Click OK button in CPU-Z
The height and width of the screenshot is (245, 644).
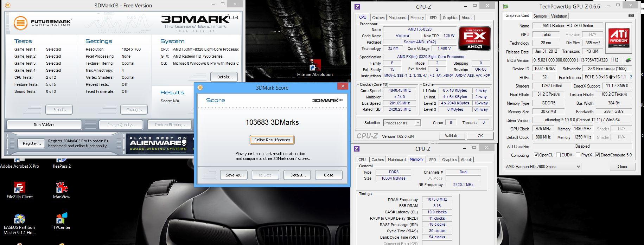click(x=480, y=136)
